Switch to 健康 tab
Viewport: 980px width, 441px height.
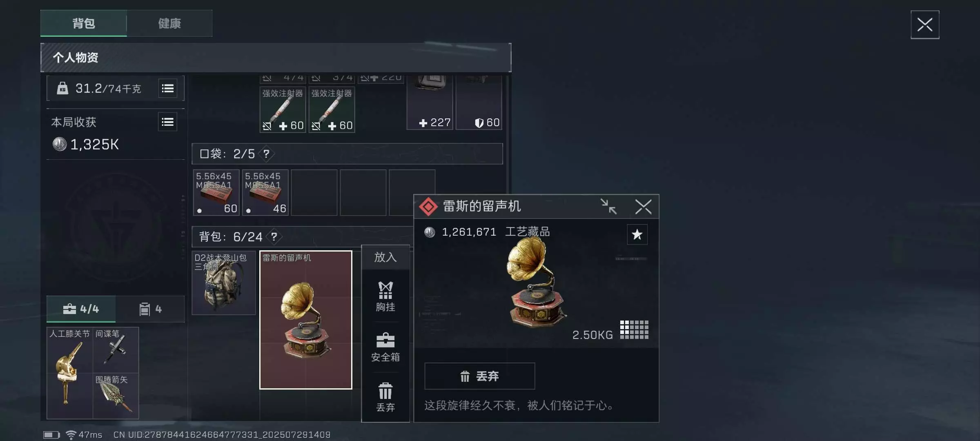coord(169,24)
